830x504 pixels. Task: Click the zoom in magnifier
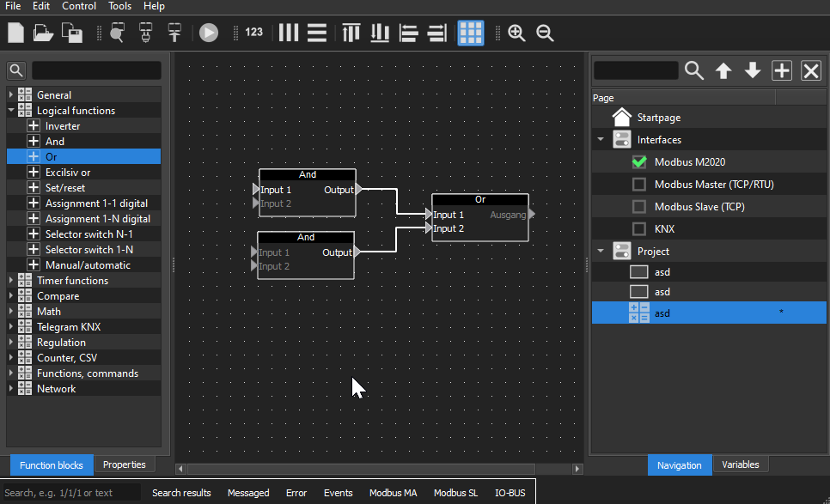click(516, 33)
